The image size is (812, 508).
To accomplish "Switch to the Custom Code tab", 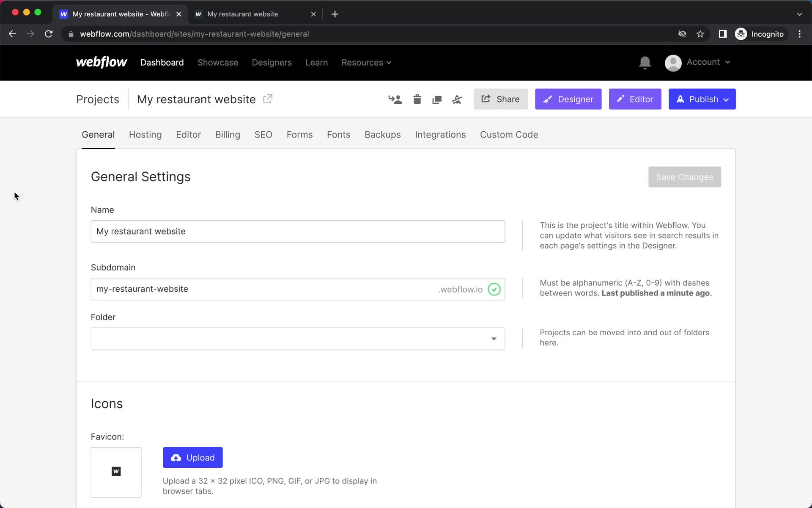I will point(509,135).
